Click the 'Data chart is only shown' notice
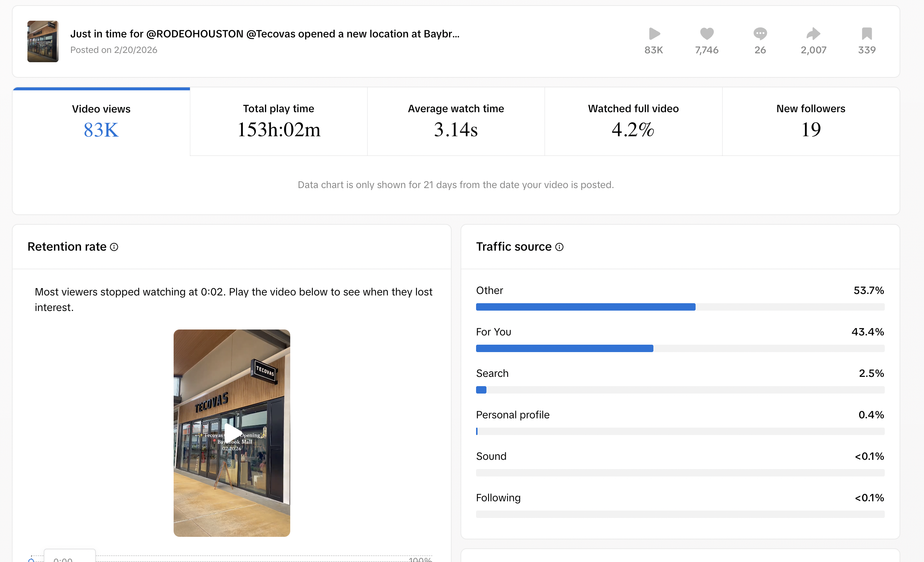The image size is (924, 562). pyautogui.click(x=456, y=185)
